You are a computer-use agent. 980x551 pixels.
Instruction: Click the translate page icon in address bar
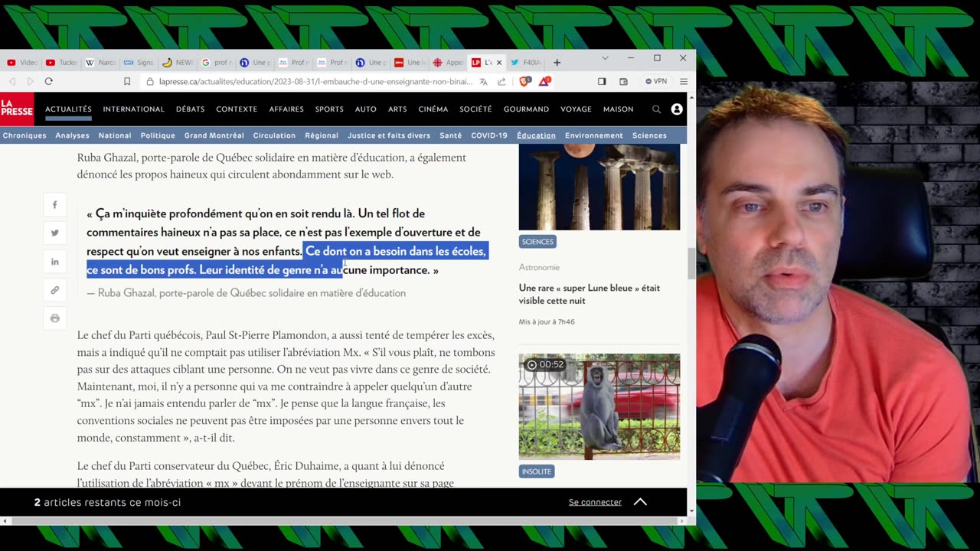click(x=483, y=81)
